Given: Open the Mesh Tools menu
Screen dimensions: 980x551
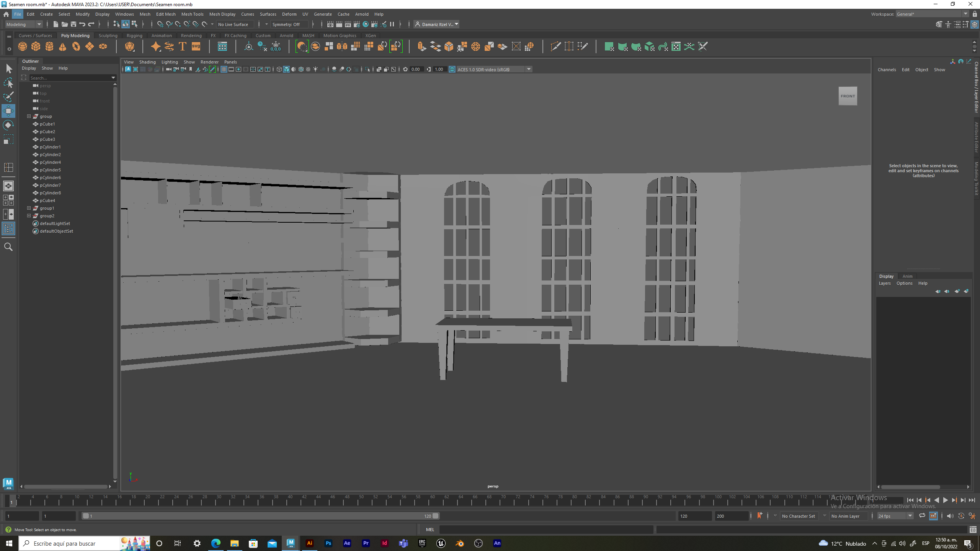Looking at the screenshot, I should click(x=192, y=14).
